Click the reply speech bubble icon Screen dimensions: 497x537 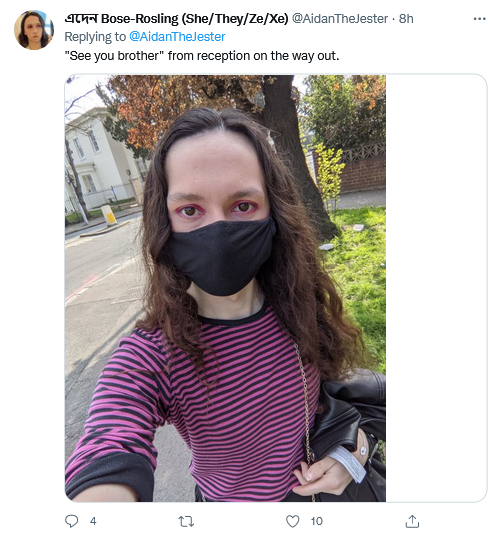72,521
